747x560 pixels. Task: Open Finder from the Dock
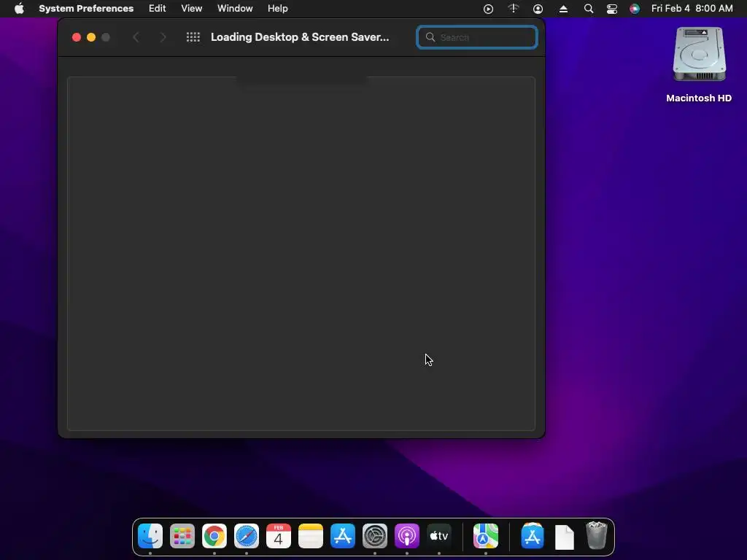coord(150,536)
